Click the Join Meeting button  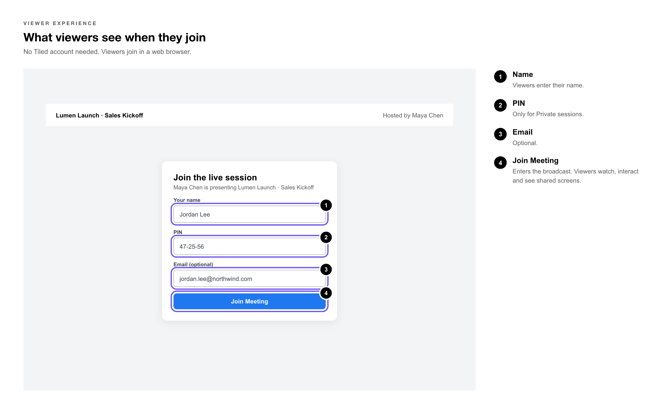pos(250,301)
